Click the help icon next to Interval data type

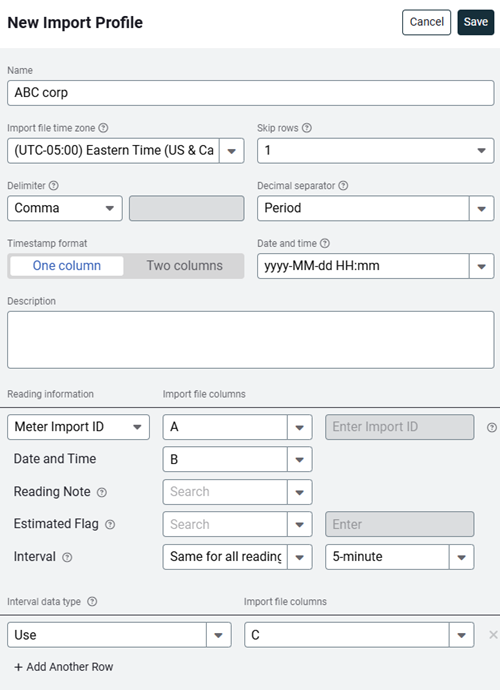pos(92,602)
